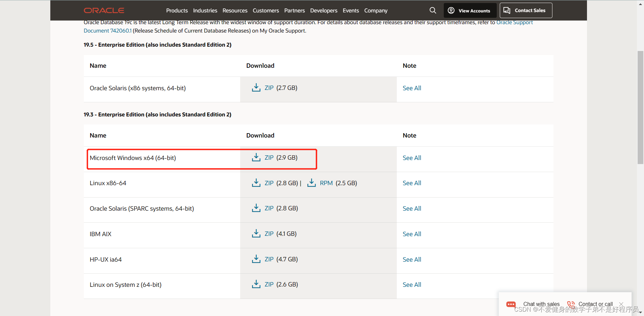644x316 pixels.
Task: Download the Oracle Solaris x86 ZIP link
Action: pyautogui.click(x=269, y=88)
